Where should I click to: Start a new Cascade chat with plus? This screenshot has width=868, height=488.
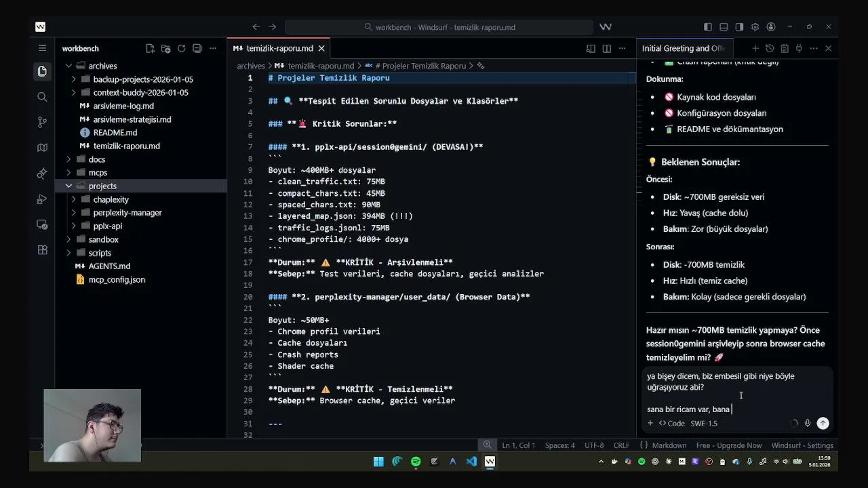(755, 48)
